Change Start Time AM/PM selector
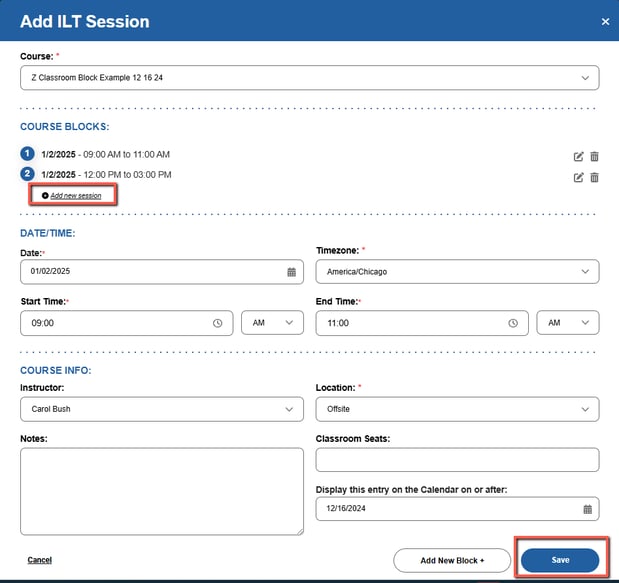The height and width of the screenshot is (583, 619). (272, 323)
